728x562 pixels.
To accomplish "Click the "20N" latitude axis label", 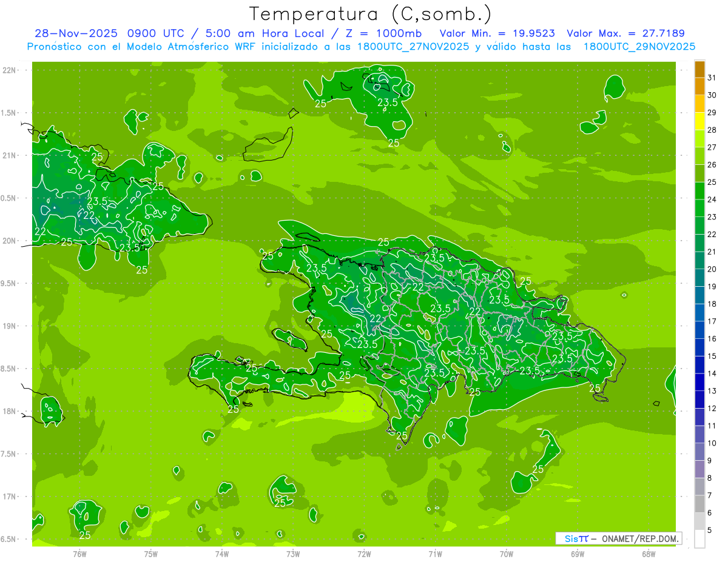I will [8, 241].
